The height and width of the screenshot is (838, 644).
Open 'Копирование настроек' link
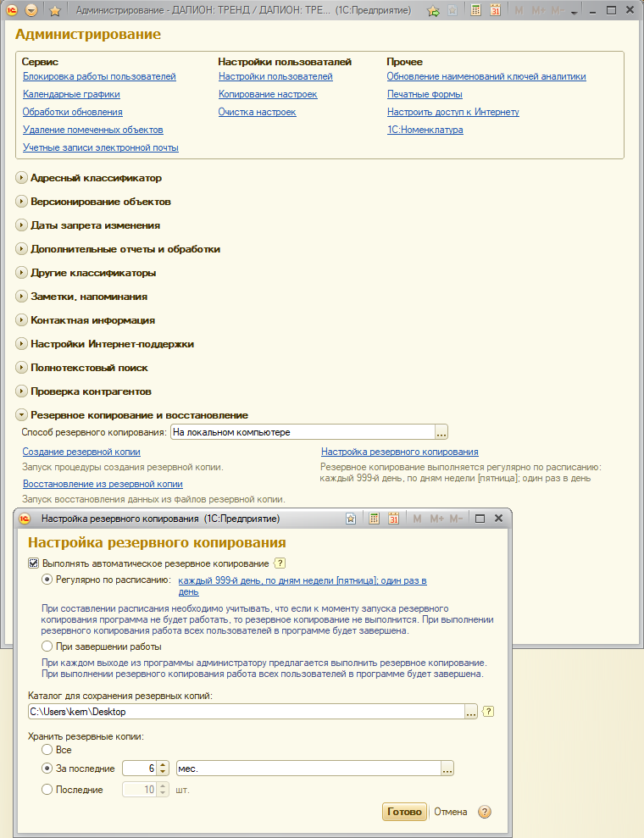coord(268,94)
